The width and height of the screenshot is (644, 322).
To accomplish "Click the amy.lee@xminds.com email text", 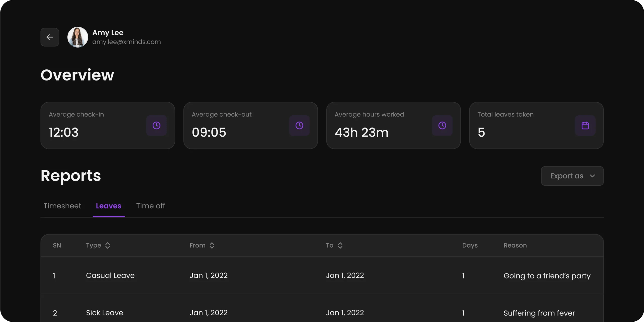I will (126, 42).
